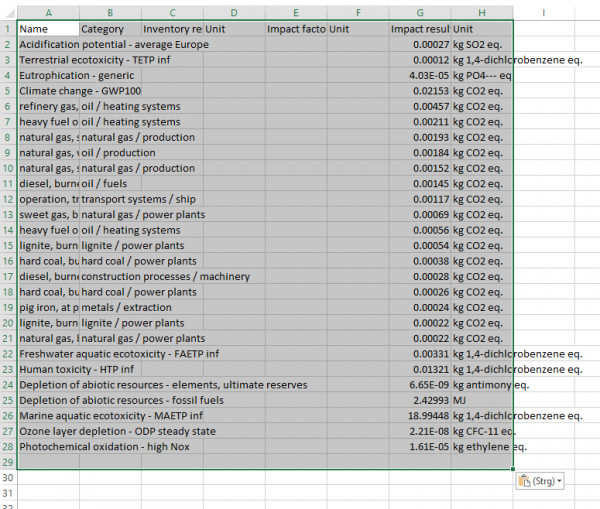Image resolution: width=600 pixels, height=509 pixels.
Task: Select column A header
Action: coord(49,13)
